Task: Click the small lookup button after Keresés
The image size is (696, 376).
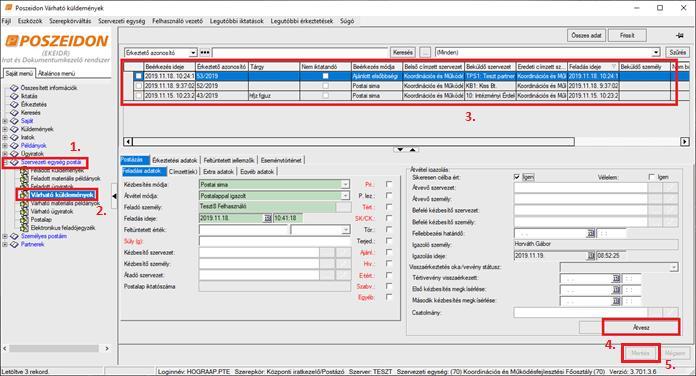Action: [x=425, y=52]
